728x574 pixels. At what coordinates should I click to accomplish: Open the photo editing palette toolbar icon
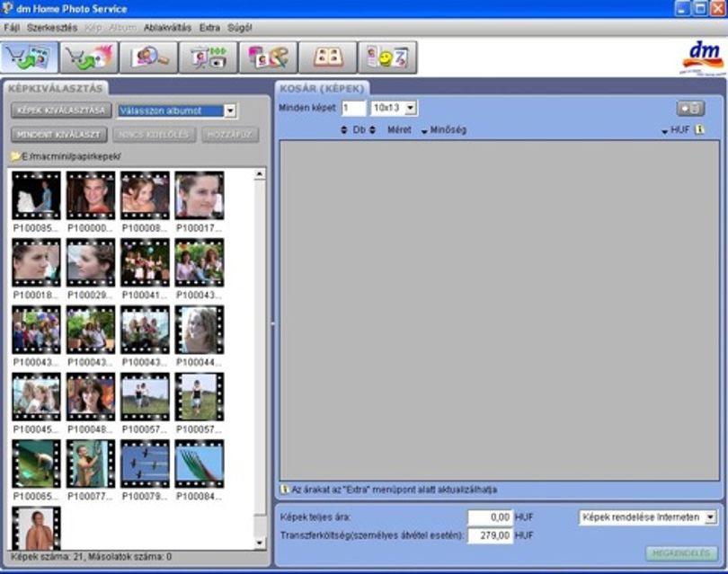click(x=268, y=57)
